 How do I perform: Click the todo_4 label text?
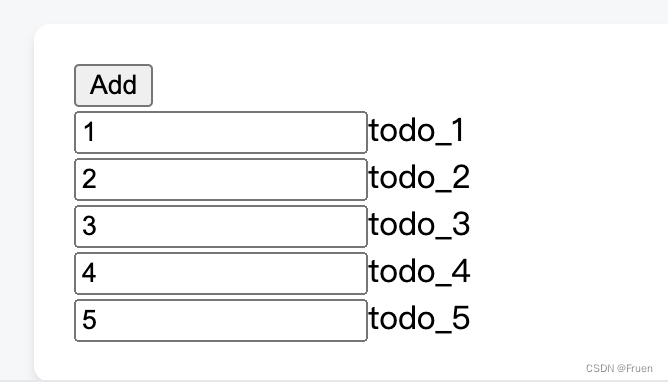coord(419,272)
